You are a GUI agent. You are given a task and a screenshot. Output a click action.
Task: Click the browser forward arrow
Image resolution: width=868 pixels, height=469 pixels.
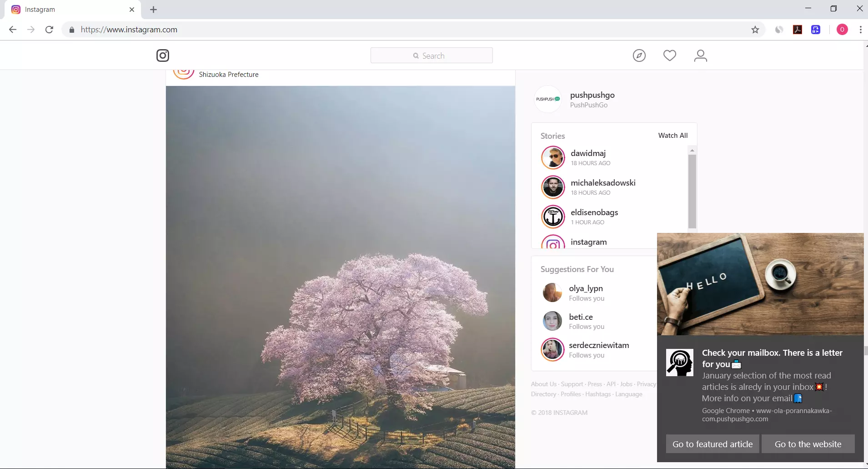click(31, 30)
